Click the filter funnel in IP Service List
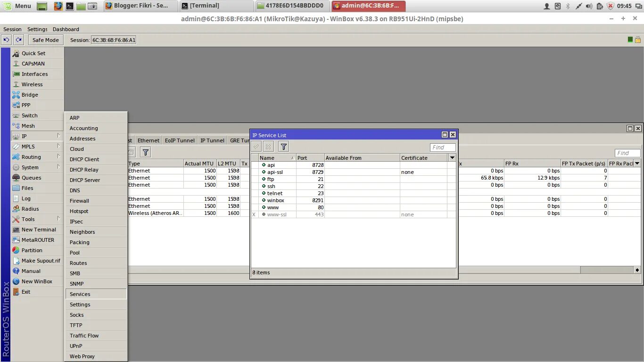Screen dimensions: 644x362 283,147
